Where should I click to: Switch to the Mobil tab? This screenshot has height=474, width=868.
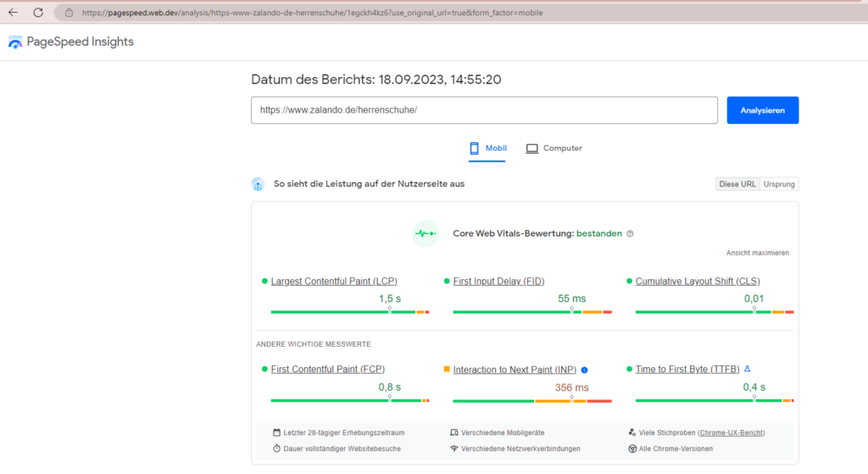[x=487, y=148]
